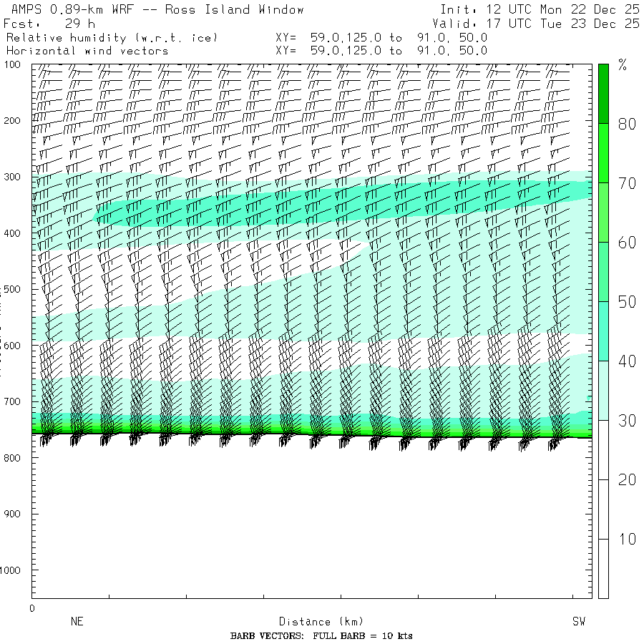Viewport: 644px width, 644px height.
Task: Click the colorbar segment between 70 and 80
Action: click(603, 152)
